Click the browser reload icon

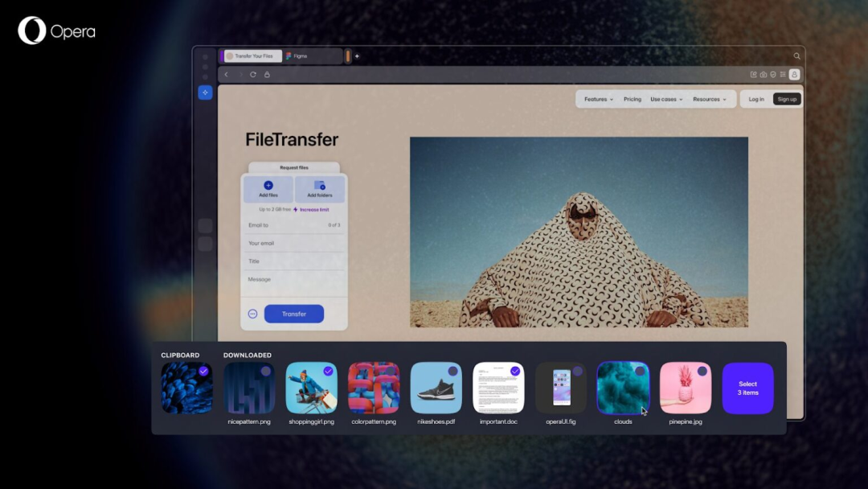click(253, 75)
